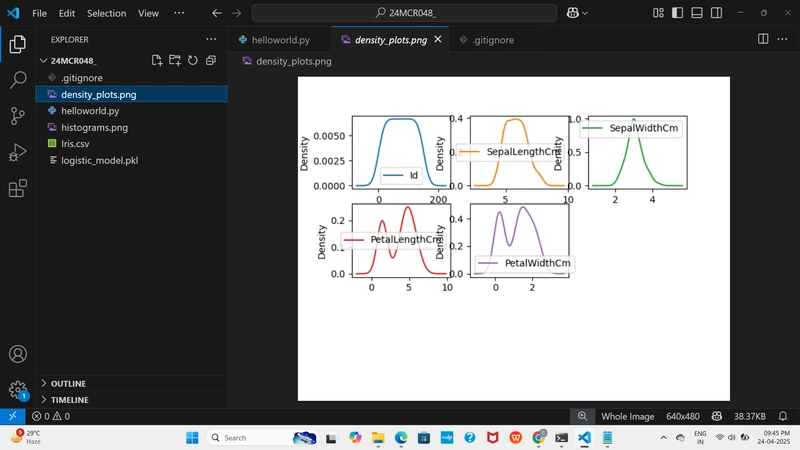Screen dimensions: 800x450
Task: Toggle the primary side bar visibility
Action: [x=678, y=13]
